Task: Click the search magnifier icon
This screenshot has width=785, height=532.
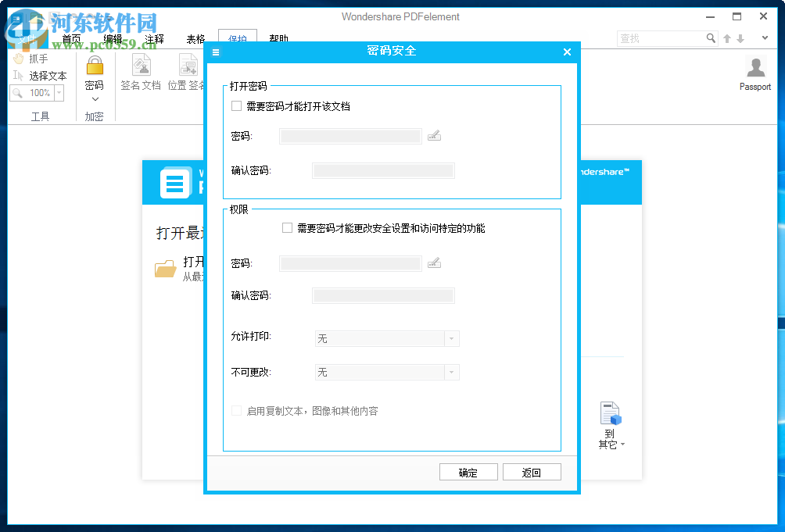Action: (710, 37)
